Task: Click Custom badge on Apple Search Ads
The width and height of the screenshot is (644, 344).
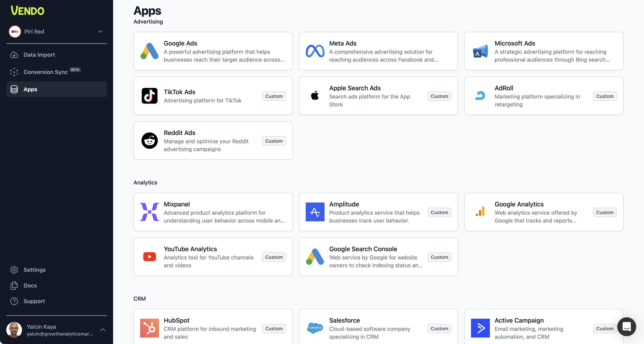Action: 439,96
